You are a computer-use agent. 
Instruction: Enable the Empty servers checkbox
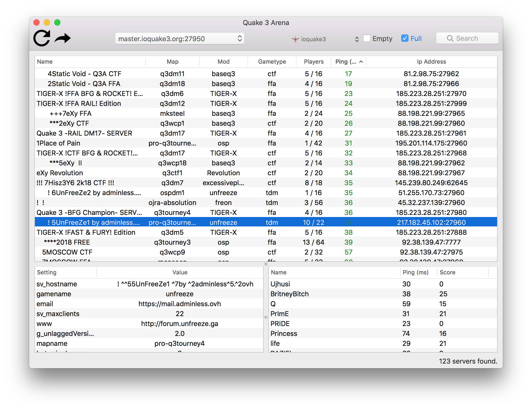[x=367, y=38]
